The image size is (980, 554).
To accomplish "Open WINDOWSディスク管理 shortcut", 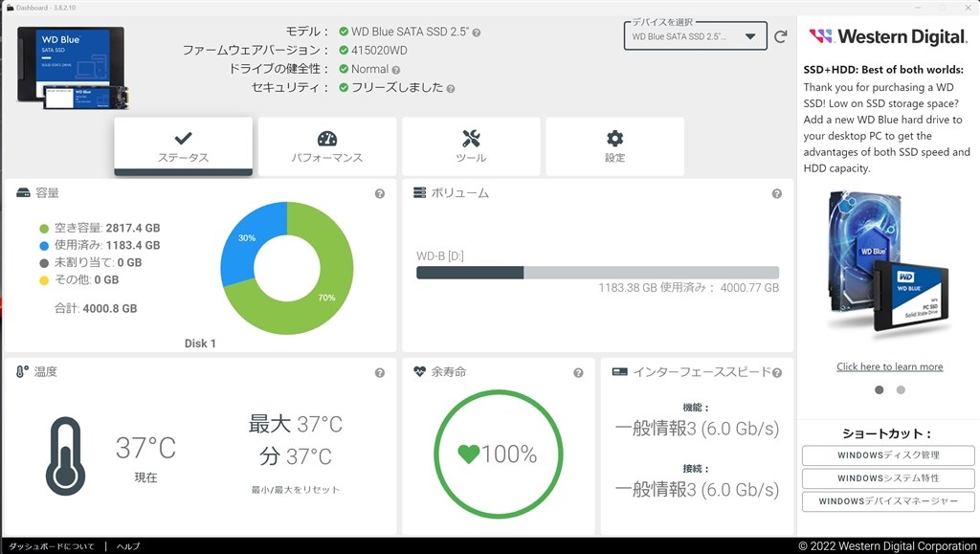I will (x=888, y=454).
